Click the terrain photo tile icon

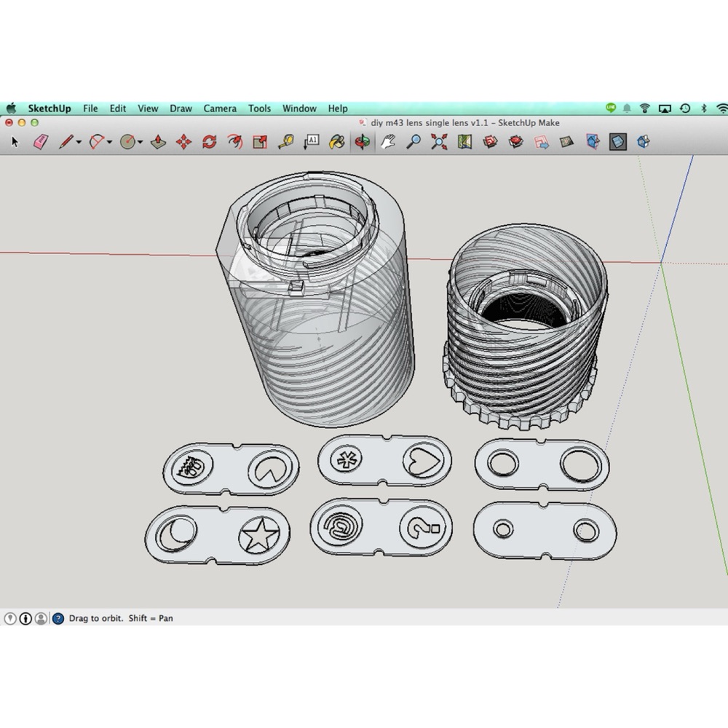[566, 142]
